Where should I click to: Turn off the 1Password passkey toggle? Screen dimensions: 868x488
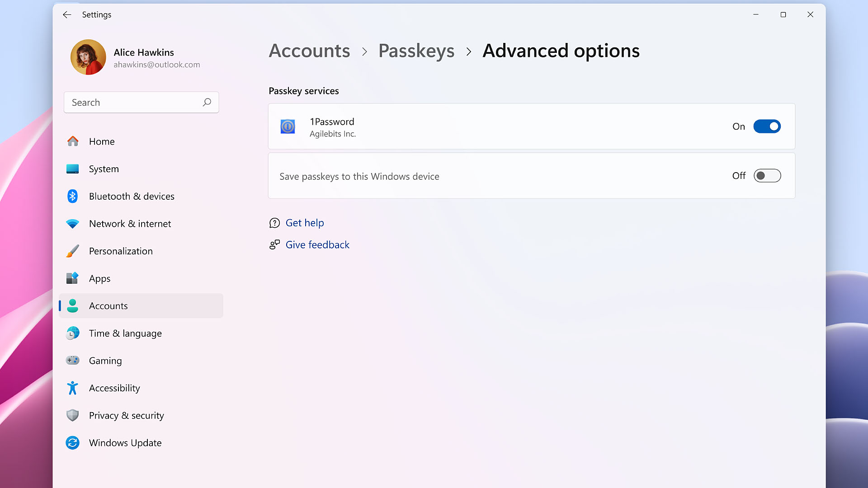(767, 127)
